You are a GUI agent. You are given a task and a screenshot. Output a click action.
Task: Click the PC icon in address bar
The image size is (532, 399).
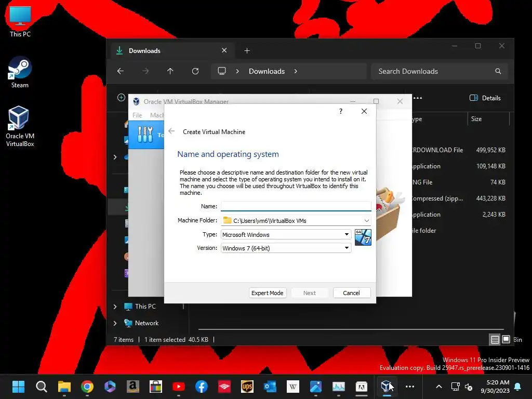click(x=221, y=71)
